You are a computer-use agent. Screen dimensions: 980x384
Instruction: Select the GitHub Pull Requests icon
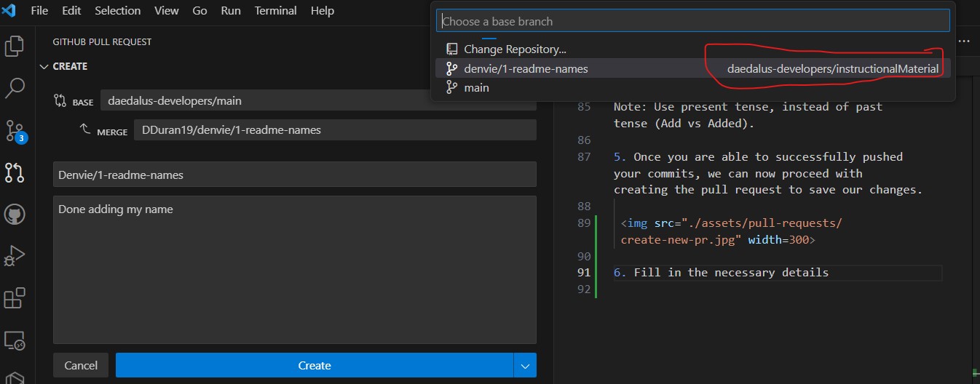click(15, 172)
